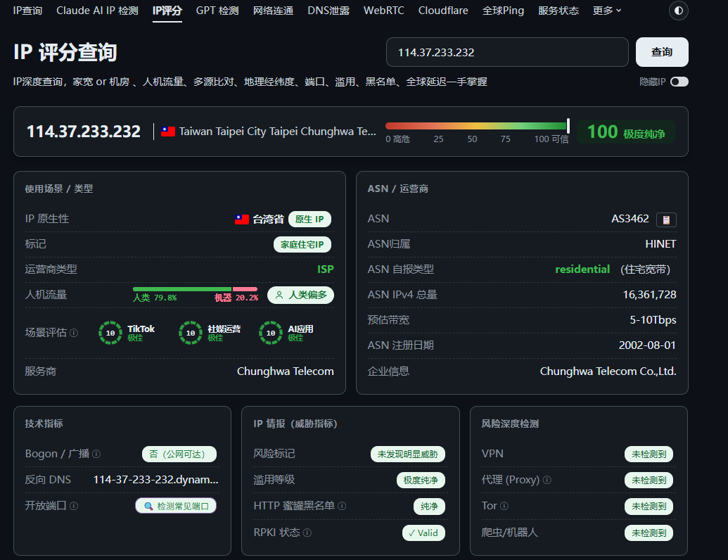Click the 查询 search button
Screen dimensions: 728x560
(662, 52)
